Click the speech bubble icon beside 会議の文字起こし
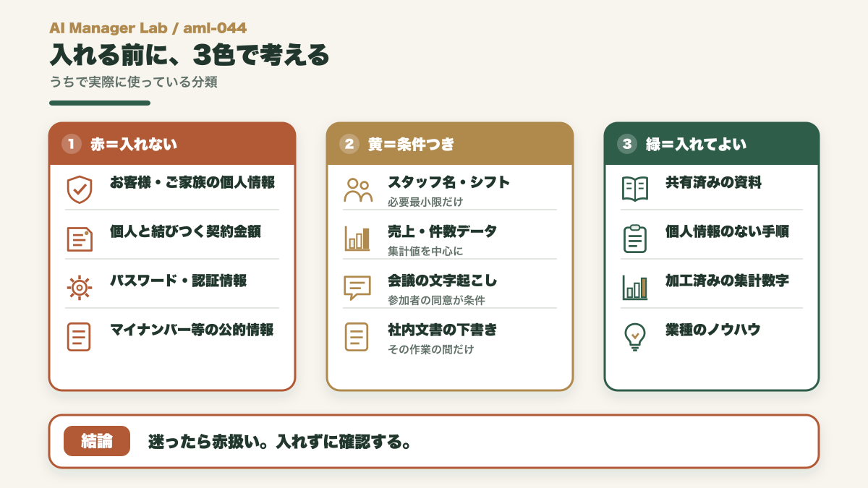This screenshot has width=868, height=488. 357,288
